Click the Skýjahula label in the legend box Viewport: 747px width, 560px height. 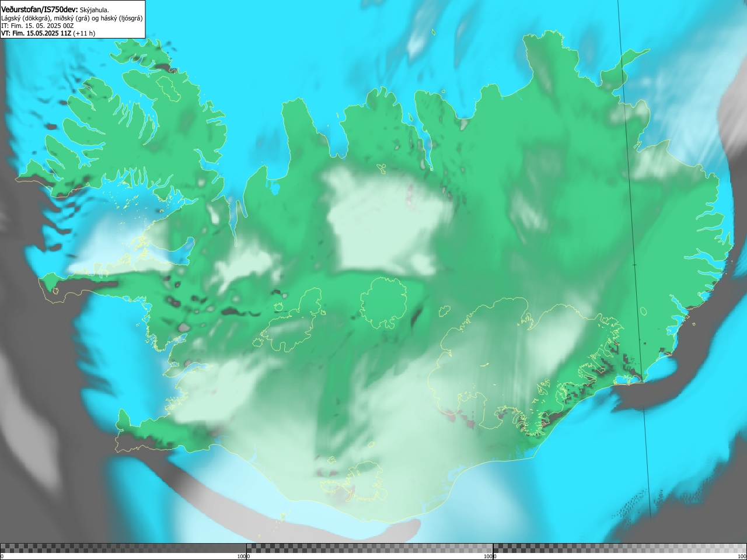click(x=95, y=10)
